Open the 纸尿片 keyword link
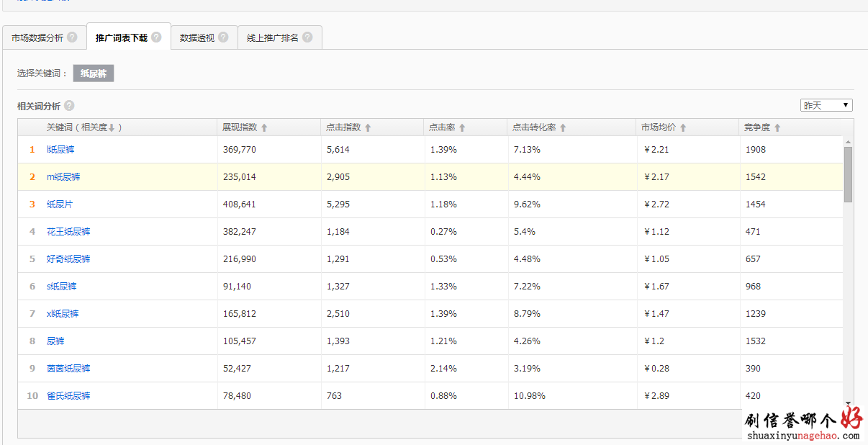This screenshot has width=868, height=445. [x=60, y=204]
